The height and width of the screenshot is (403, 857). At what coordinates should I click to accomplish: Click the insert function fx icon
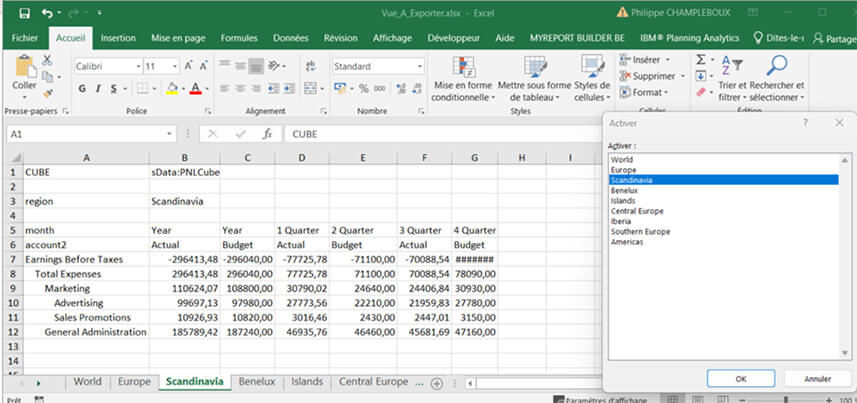[267, 134]
